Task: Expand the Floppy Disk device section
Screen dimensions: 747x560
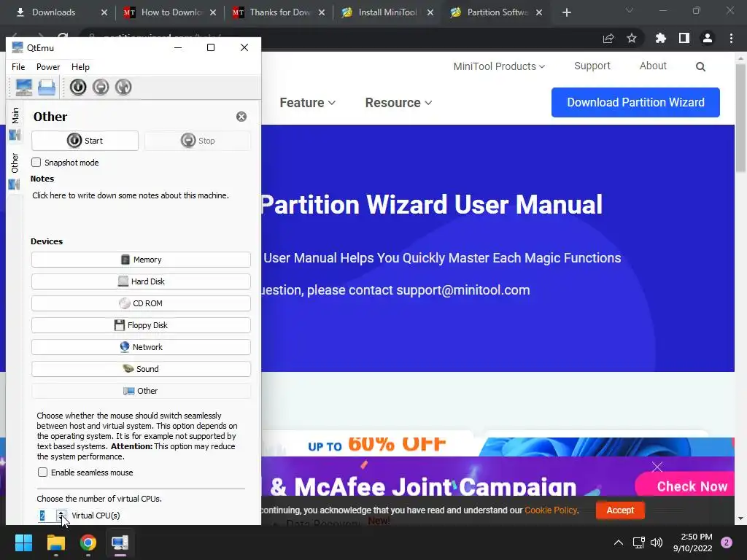Action: pos(141,326)
